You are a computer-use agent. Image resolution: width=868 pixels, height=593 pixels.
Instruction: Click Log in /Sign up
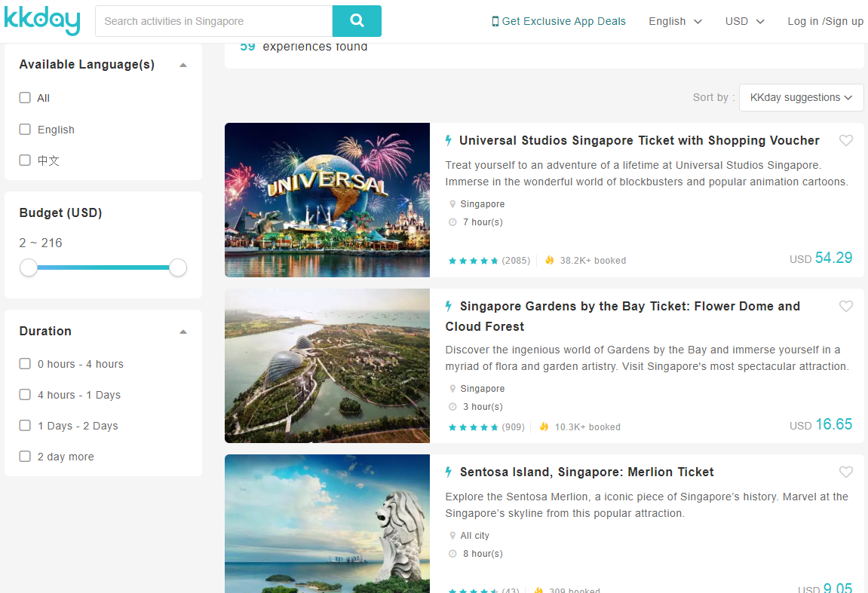(x=825, y=22)
